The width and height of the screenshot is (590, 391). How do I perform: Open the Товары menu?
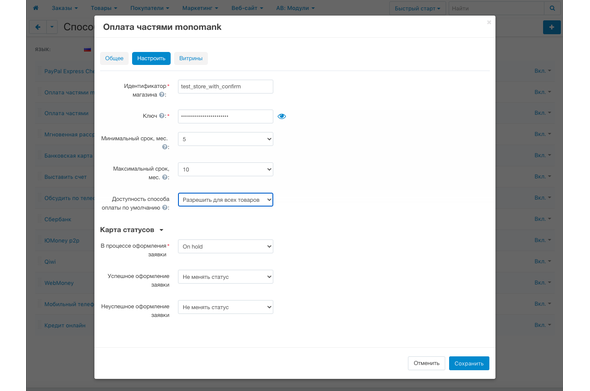click(x=104, y=8)
